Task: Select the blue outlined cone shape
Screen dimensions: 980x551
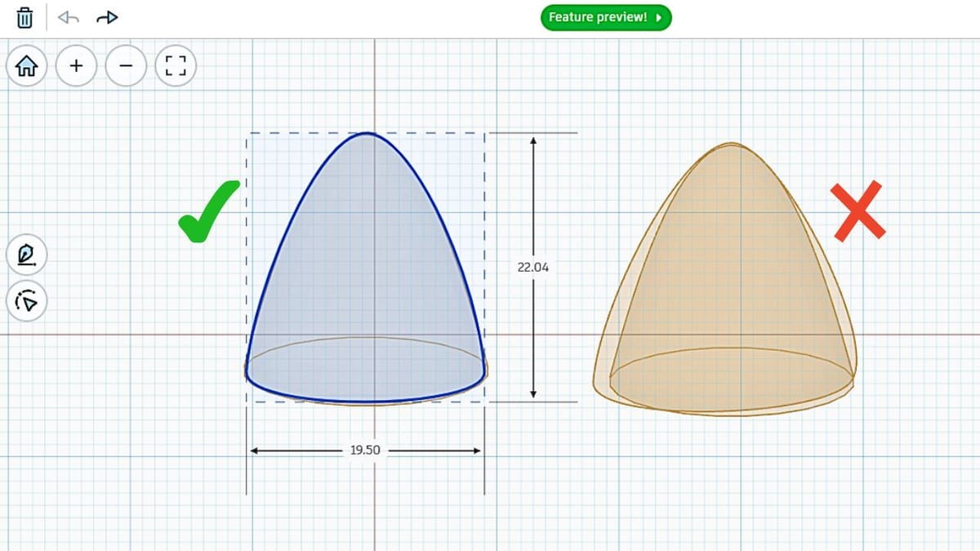Action: pos(366,268)
